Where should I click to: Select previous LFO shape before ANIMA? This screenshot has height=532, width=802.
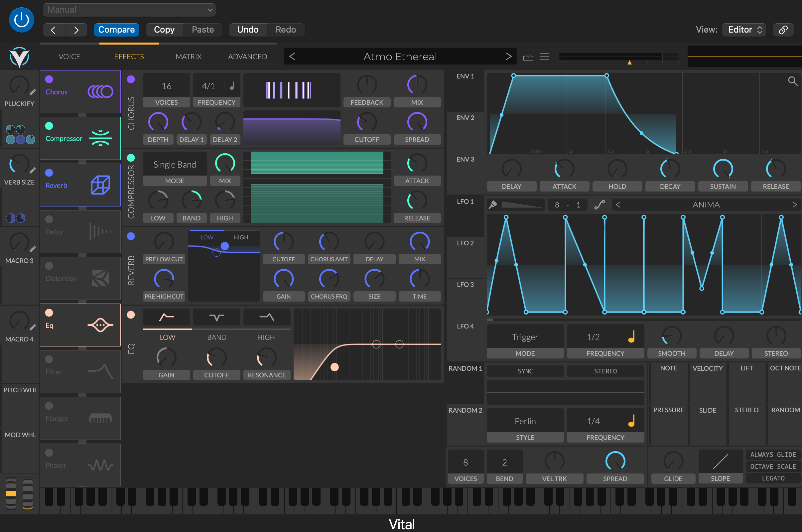pos(618,204)
